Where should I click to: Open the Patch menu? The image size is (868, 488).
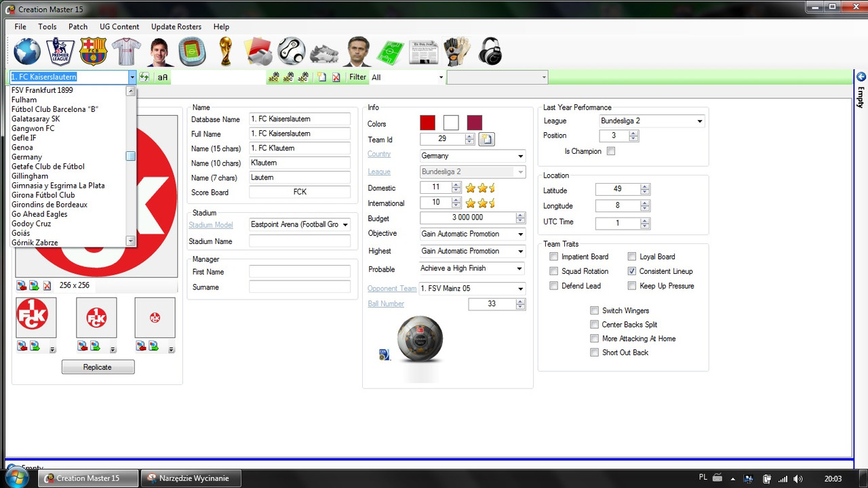(x=78, y=27)
